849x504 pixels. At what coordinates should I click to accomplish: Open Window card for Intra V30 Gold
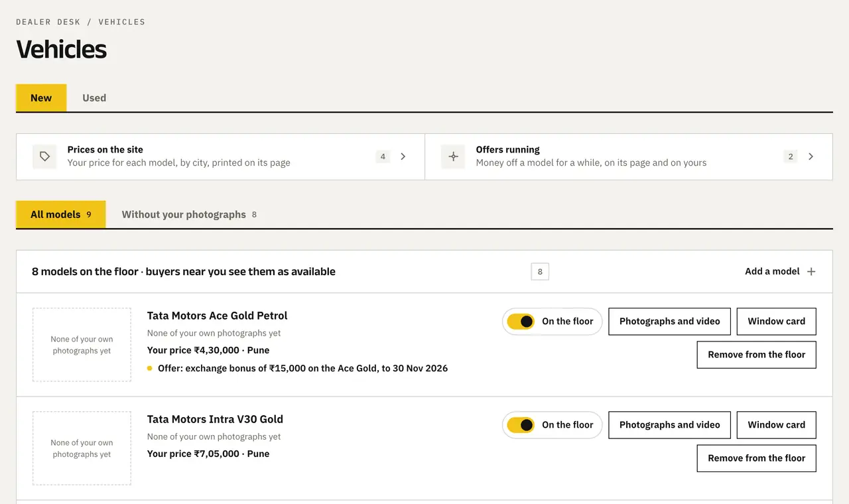click(x=776, y=425)
